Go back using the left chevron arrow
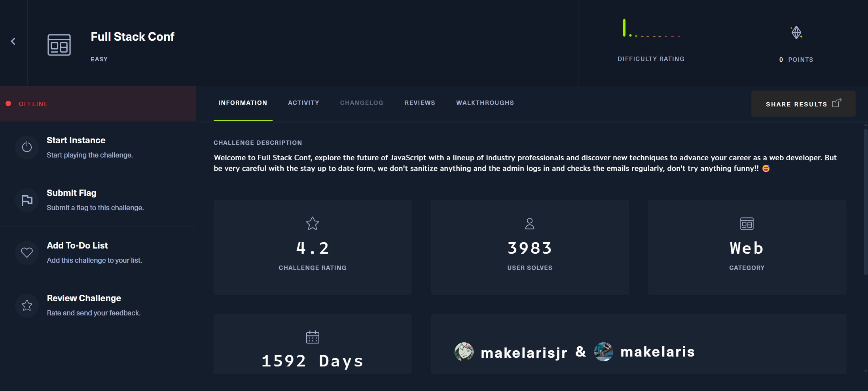Viewport: 868px width, 391px height. [x=13, y=41]
